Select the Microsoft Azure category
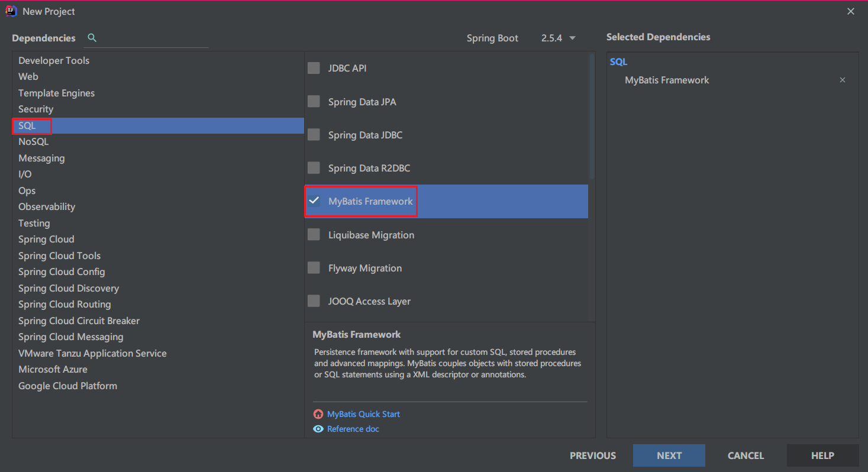The height and width of the screenshot is (472, 868). 158,369
